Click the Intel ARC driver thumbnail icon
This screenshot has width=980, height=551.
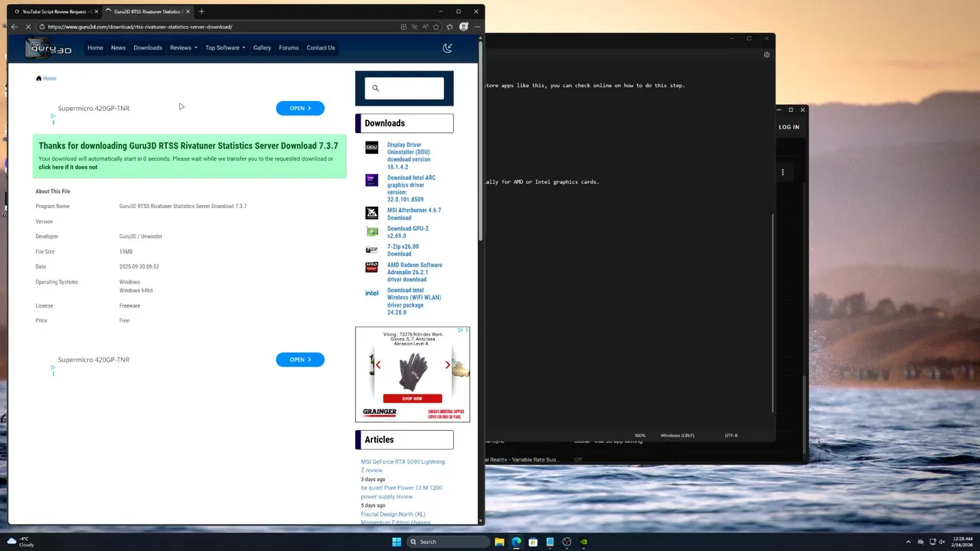371,181
